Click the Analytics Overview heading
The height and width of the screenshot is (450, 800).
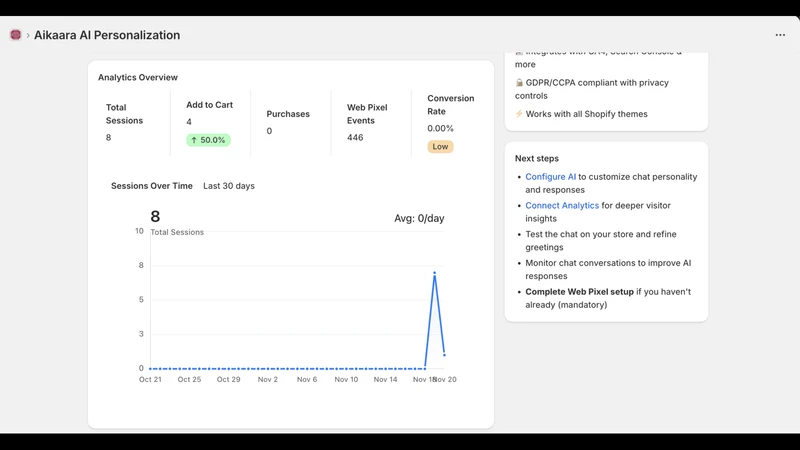(x=138, y=78)
